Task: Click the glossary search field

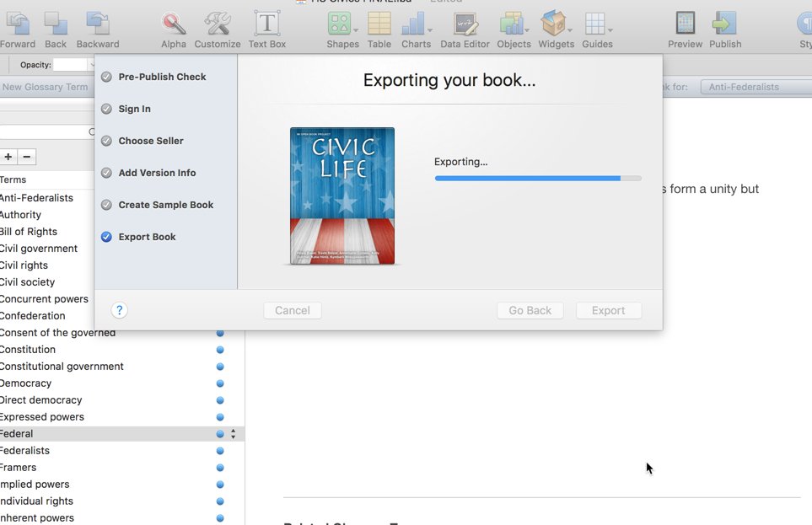Action: (48, 132)
